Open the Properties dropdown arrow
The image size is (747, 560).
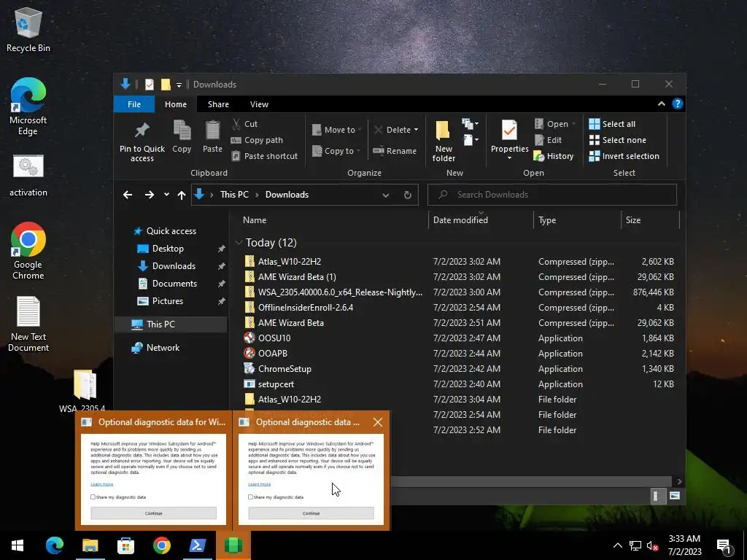coord(509,158)
